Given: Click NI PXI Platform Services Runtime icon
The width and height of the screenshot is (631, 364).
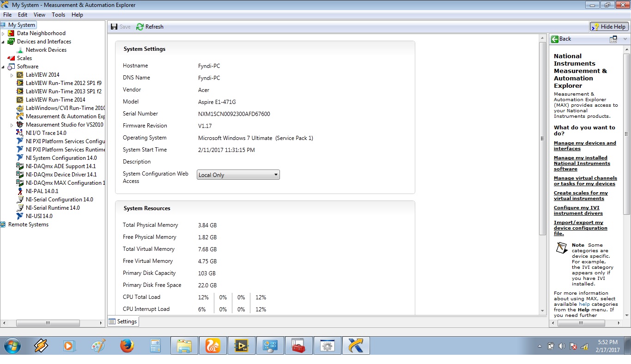Looking at the screenshot, I should point(20,150).
